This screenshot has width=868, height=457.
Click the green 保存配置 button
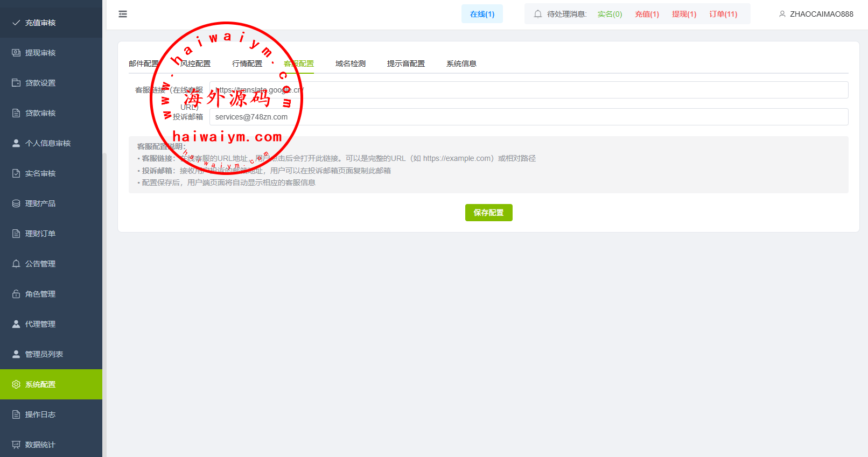point(488,213)
